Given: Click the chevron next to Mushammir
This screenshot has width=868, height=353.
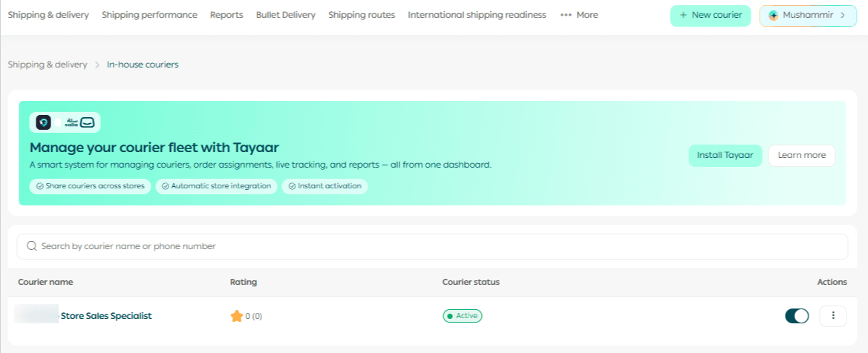Looking at the screenshot, I should pyautogui.click(x=843, y=16).
